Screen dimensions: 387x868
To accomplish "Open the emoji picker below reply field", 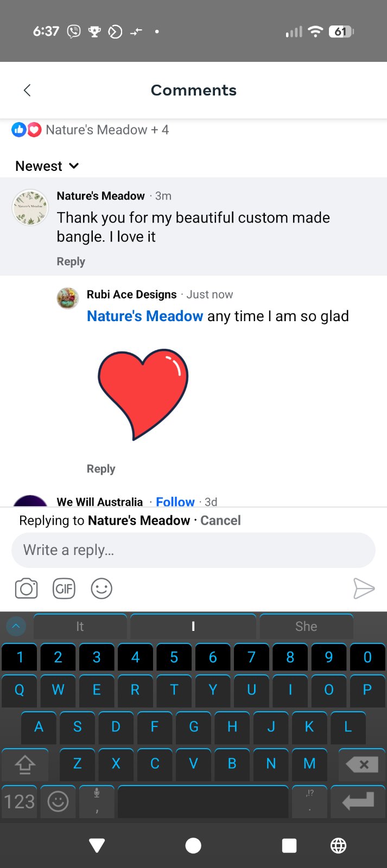I will (x=101, y=589).
